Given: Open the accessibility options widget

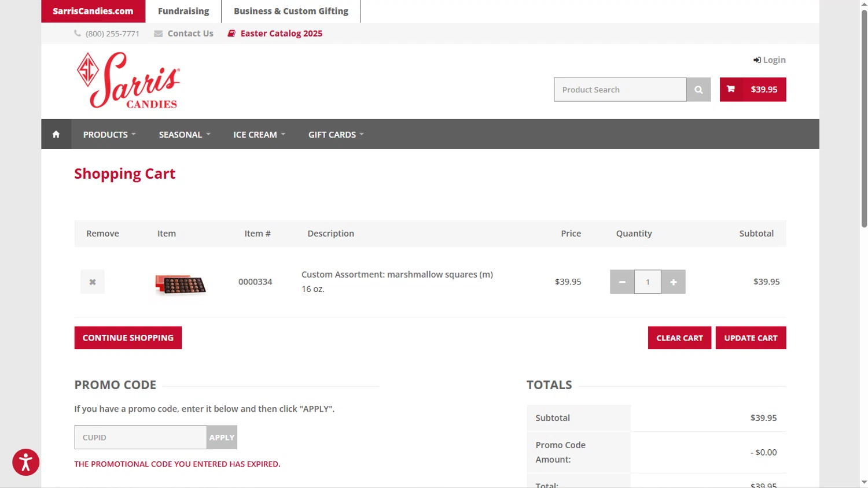Looking at the screenshot, I should pos(26,462).
